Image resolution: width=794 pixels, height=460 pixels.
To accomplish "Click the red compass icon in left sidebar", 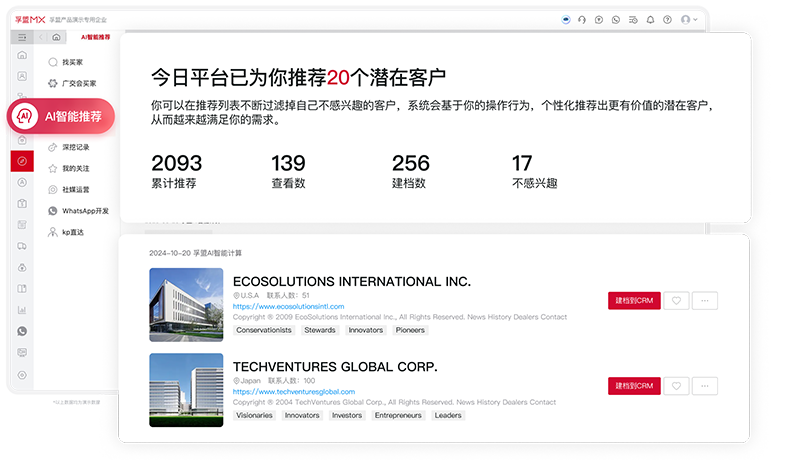I will pos(22,161).
